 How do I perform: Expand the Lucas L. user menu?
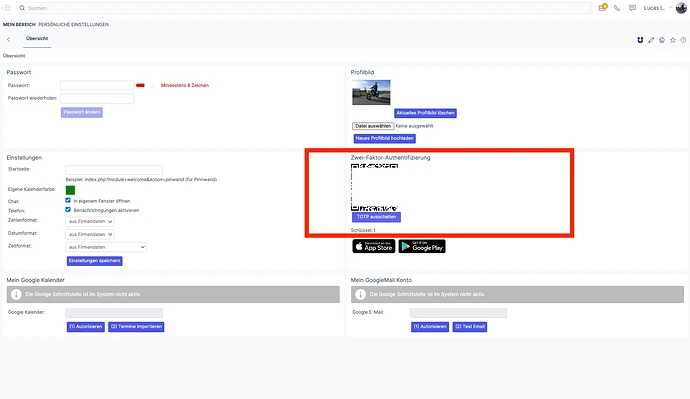[x=657, y=8]
